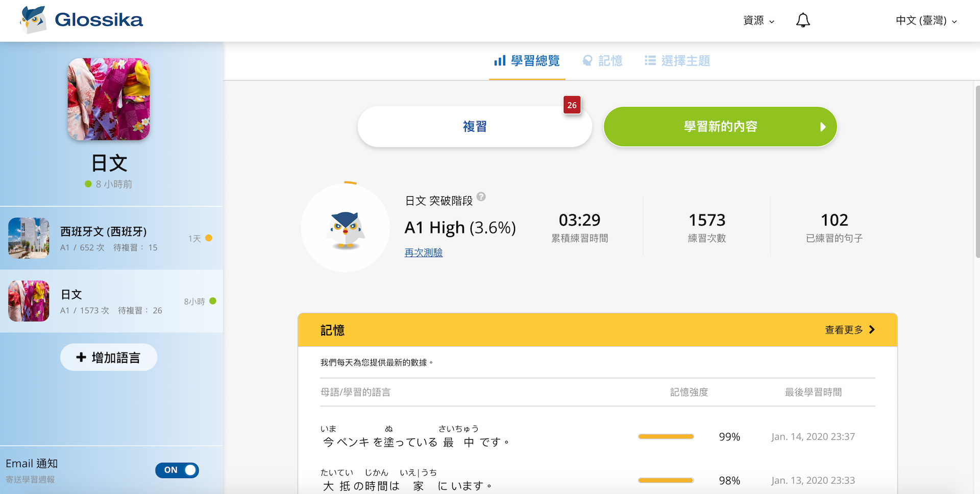The image size is (980, 494).
Task: Open the 資源 dropdown menu
Action: 758,20
